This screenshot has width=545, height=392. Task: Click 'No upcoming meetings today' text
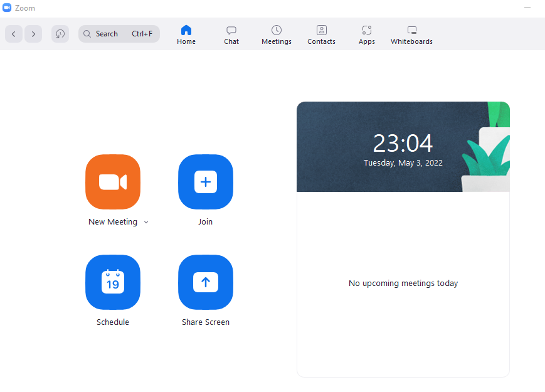(403, 283)
